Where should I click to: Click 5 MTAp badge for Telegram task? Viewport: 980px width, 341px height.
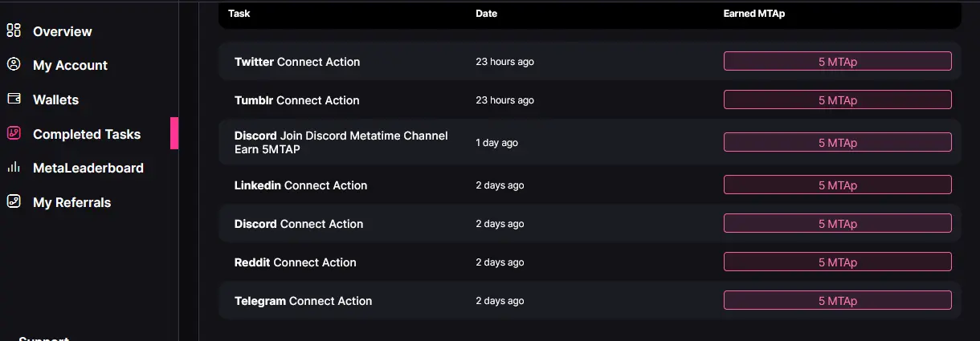click(838, 301)
